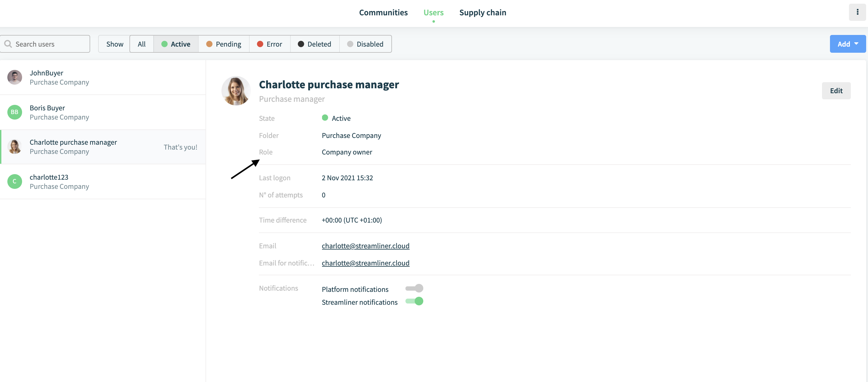
Task: Click the Company owner role value
Action: pos(347,152)
